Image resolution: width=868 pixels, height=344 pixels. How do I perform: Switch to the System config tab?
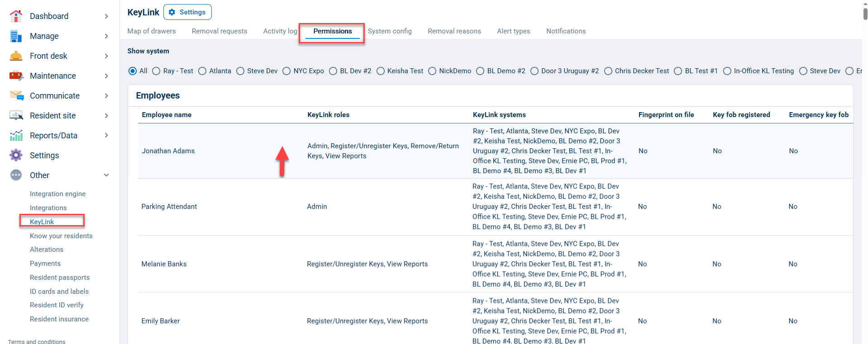(390, 31)
